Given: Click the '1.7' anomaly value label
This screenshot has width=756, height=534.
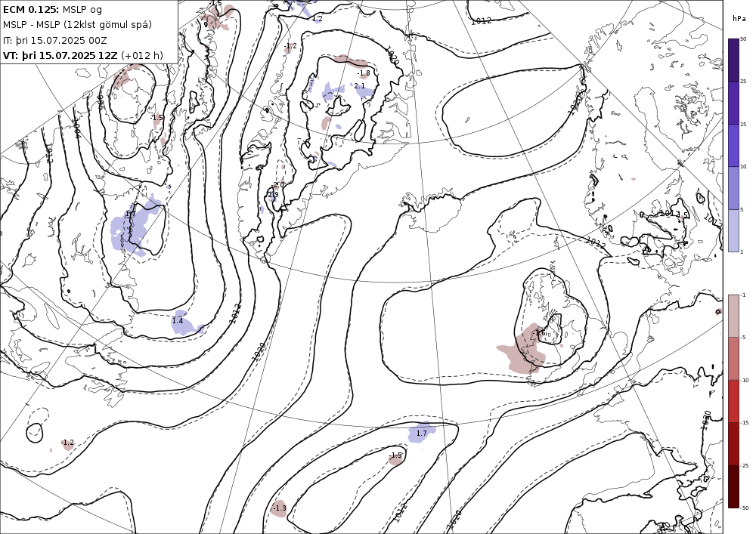Looking at the screenshot, I should coord(421,434).
